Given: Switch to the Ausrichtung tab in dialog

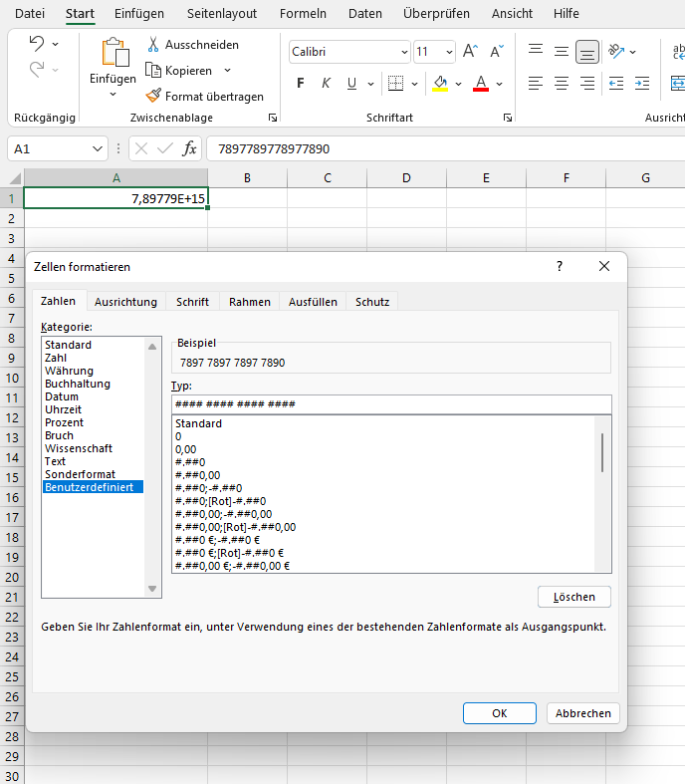Looking at the screenshot, I should coord(125,302).
